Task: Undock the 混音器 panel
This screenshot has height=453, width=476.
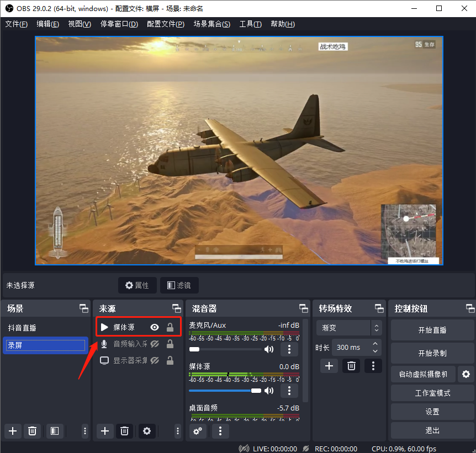Action: 304,308
